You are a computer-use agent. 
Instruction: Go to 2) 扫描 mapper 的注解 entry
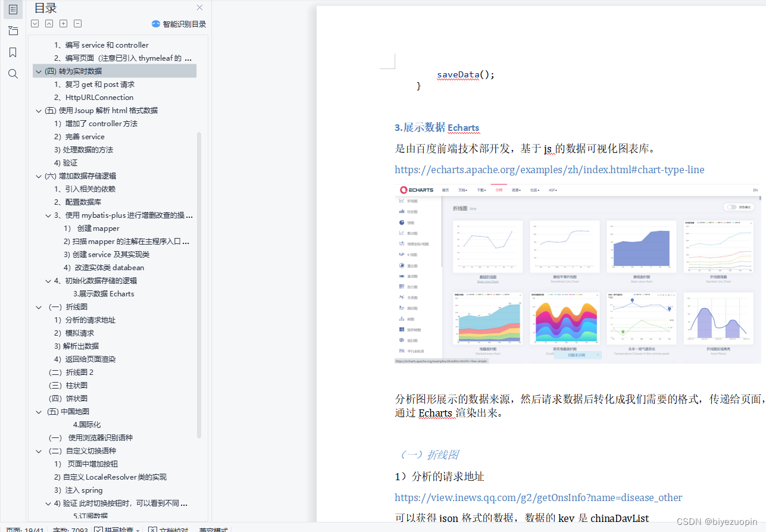coord(126,242)
